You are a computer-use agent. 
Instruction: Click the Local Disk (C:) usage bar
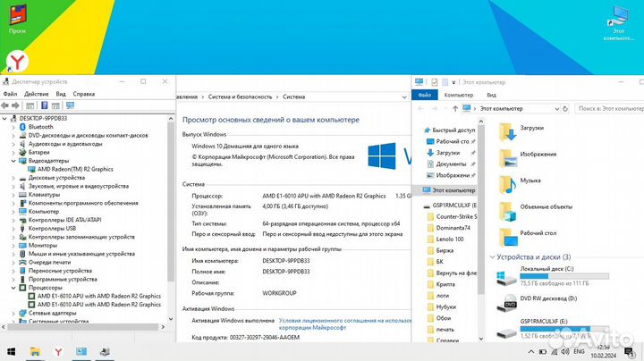click(563, 277)
